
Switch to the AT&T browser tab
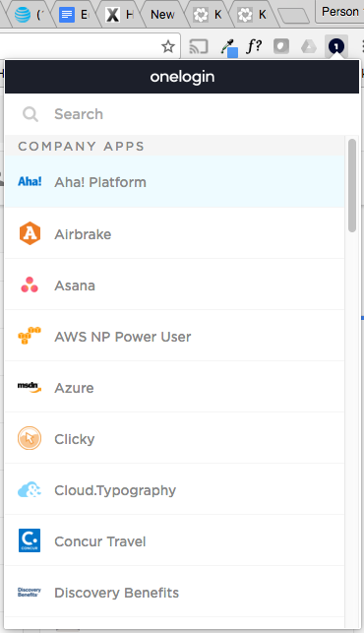point(29,15)
